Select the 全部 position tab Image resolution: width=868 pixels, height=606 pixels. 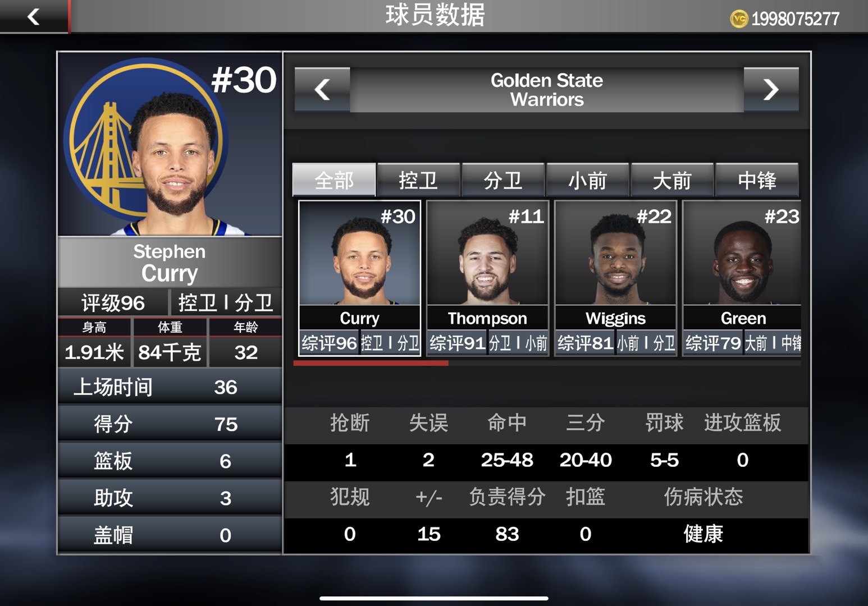tap(334, 180)
